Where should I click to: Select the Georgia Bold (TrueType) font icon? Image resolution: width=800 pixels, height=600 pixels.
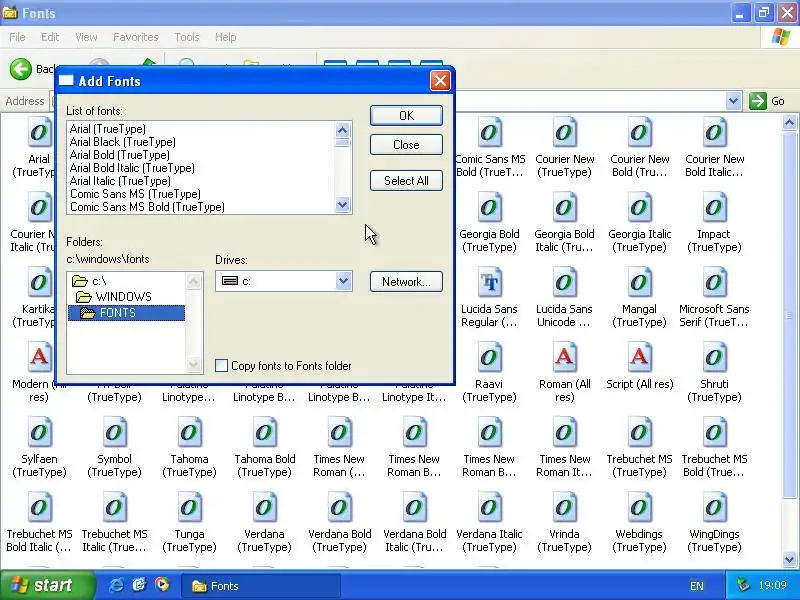click(x=489, y=208)
